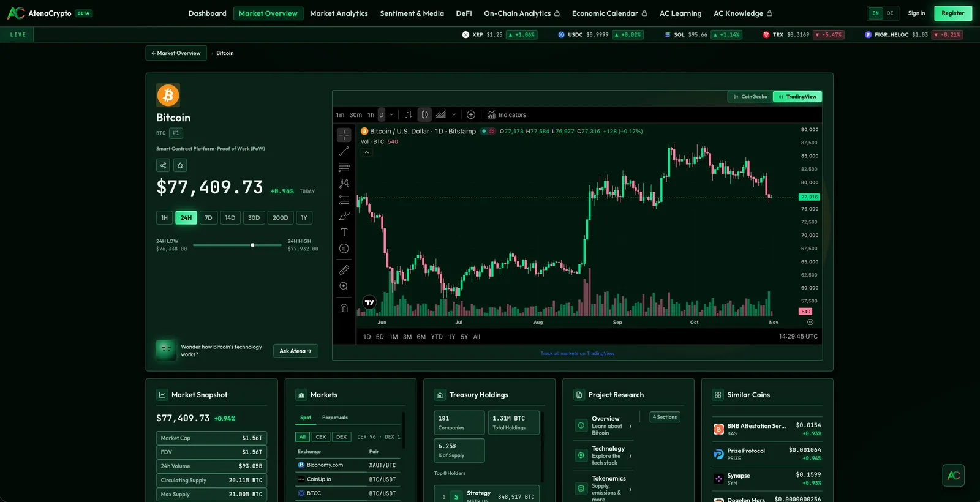Set chart interval to 30m
The height and width of the screenshot is (502, 980).
356,114
